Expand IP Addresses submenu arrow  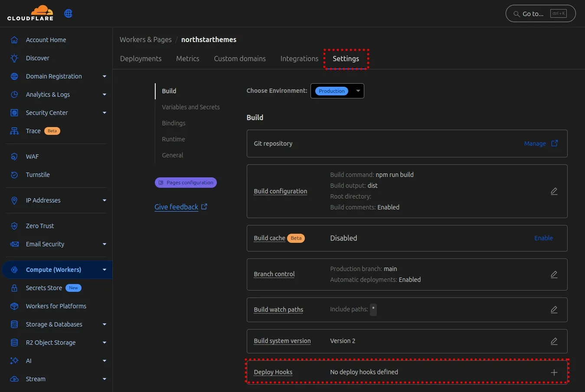tap(105, 200)
